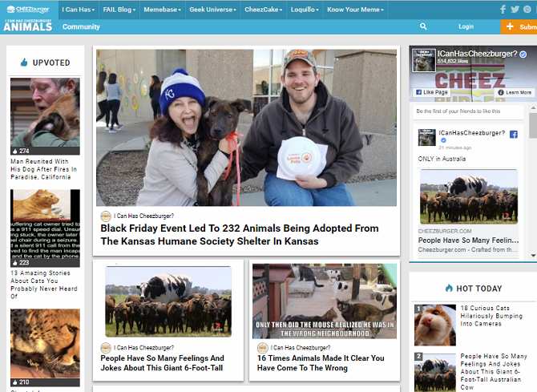Click the Login link
Image resolution: width=537 pixels, height=392 pixels.
click(466, 26)
